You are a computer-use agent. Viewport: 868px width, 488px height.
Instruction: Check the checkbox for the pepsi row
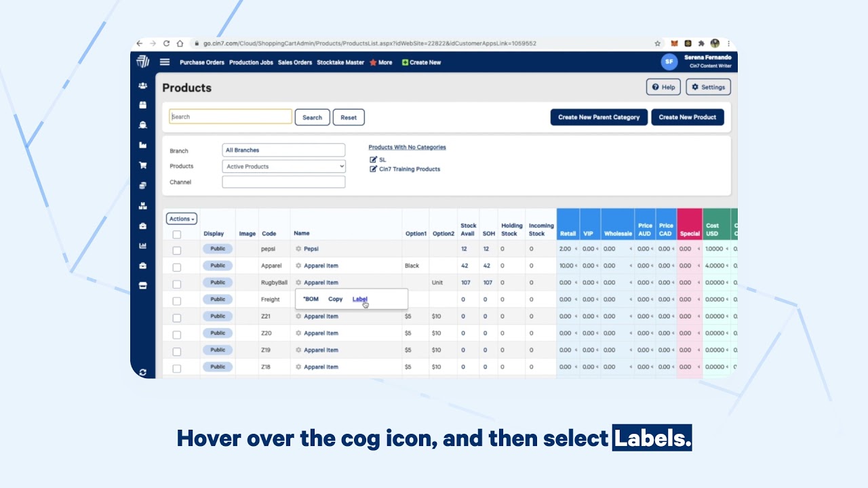177,250
